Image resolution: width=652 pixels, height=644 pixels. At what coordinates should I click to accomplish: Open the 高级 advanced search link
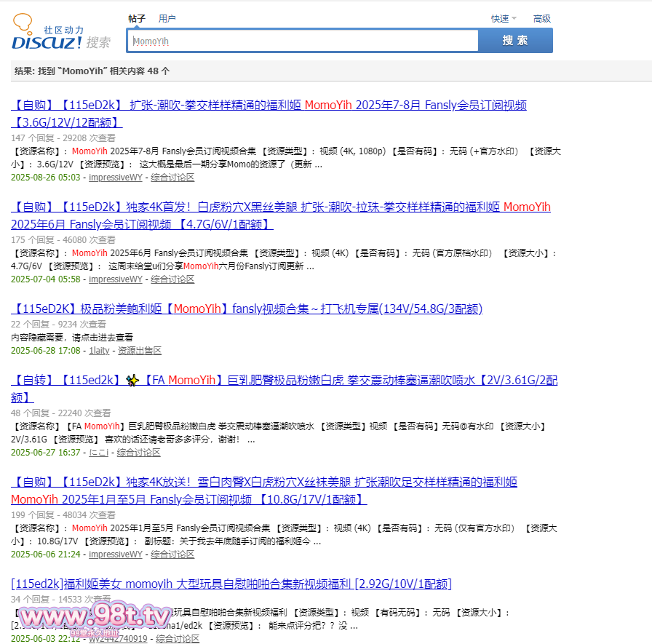pos(542,18)
